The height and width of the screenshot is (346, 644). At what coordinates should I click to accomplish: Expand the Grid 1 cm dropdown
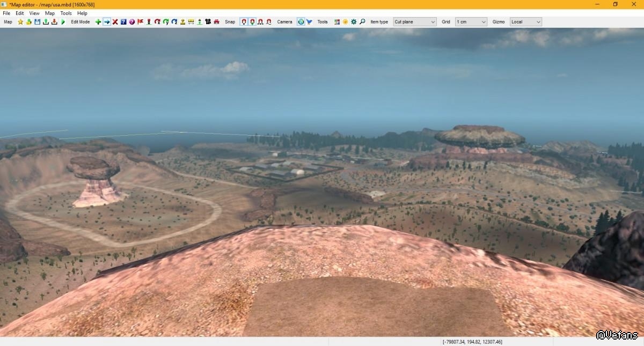pos(471,22)
